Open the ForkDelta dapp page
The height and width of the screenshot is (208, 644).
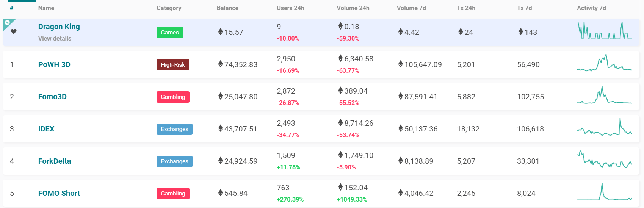tap(55, 161)
